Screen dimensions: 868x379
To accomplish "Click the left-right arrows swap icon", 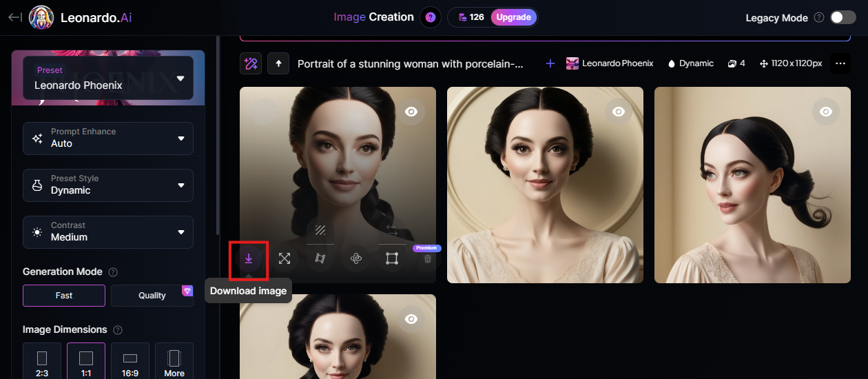I will pyautogui.click(x=392, y=229).
